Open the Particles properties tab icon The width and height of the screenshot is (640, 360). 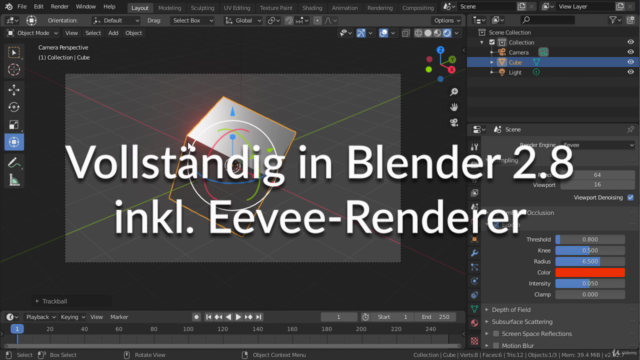coord(474,267)
